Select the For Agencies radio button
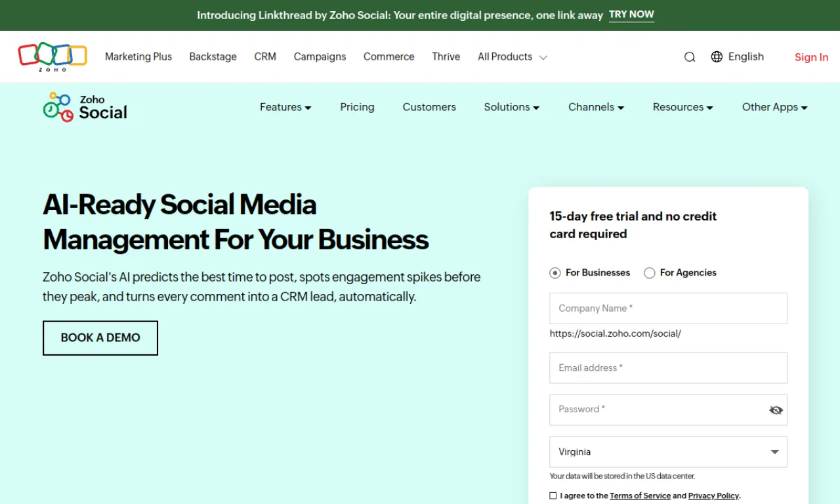 650,273
